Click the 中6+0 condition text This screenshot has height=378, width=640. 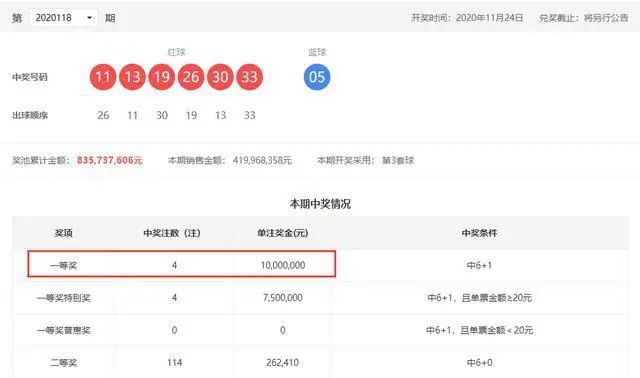[x=480, y=362]
